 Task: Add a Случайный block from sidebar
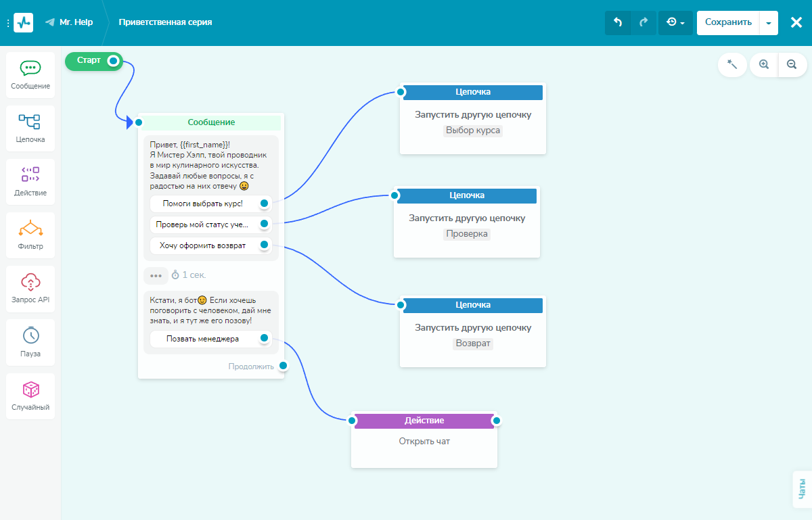coord(30,396)
